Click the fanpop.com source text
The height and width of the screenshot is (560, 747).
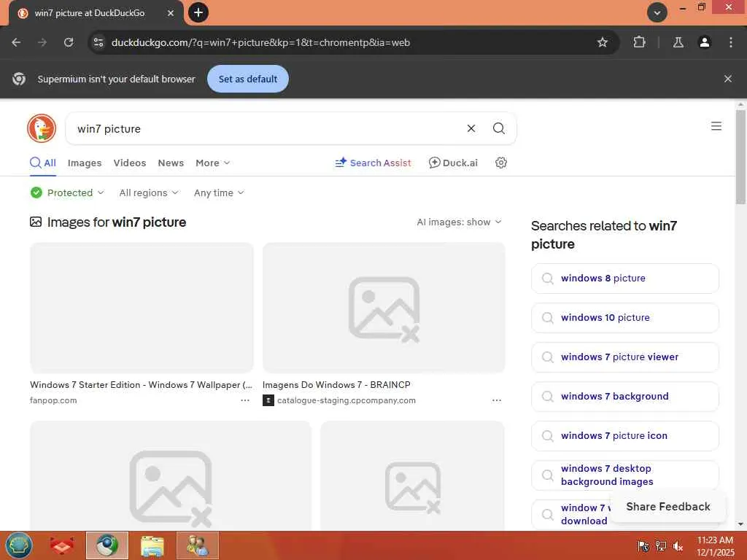pyautogui.click(x=53, y=400)
